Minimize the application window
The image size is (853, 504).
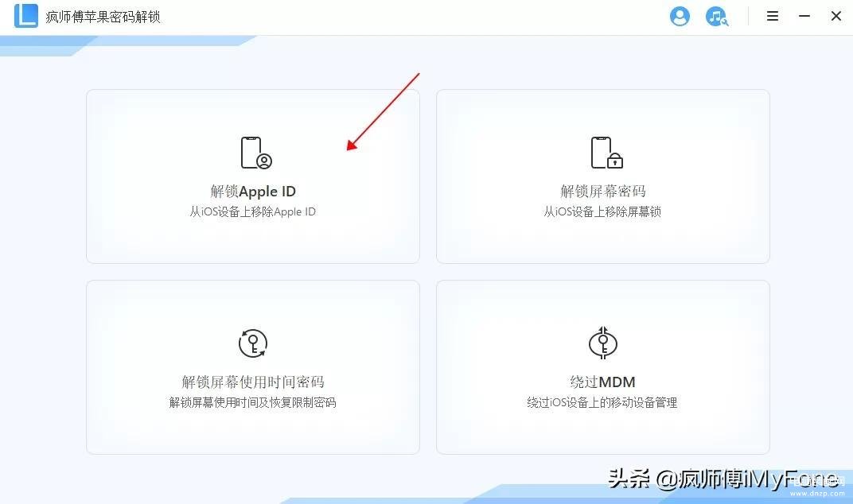pyautogui.click(x=804, y=17)
